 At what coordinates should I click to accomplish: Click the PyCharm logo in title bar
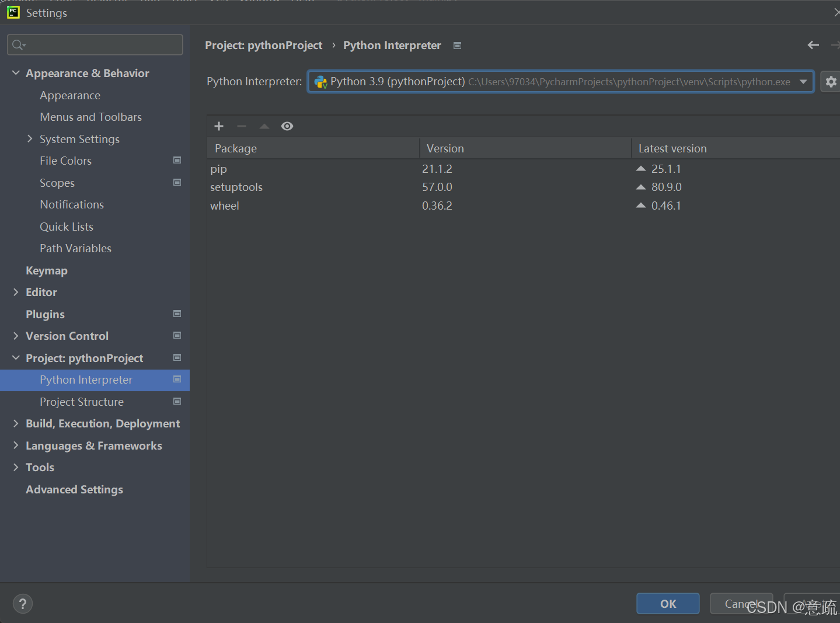(x=13, y=12)
